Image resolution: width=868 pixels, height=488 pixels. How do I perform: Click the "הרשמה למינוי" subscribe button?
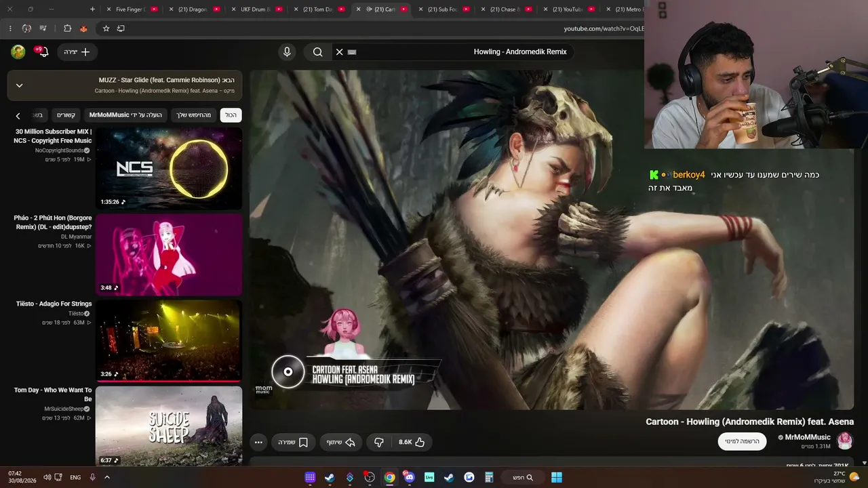pos(742,441)
